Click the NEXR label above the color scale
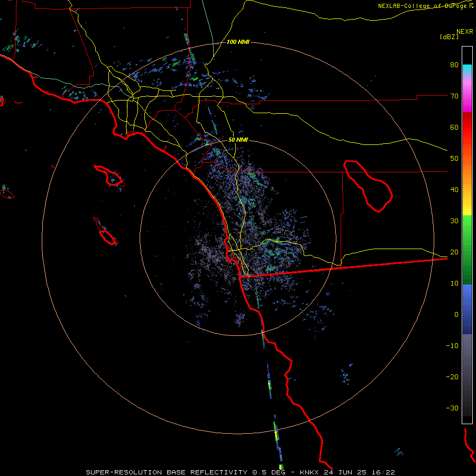Image resolution: width=476 pixels, height=476 pixels. tap(465, 32)
